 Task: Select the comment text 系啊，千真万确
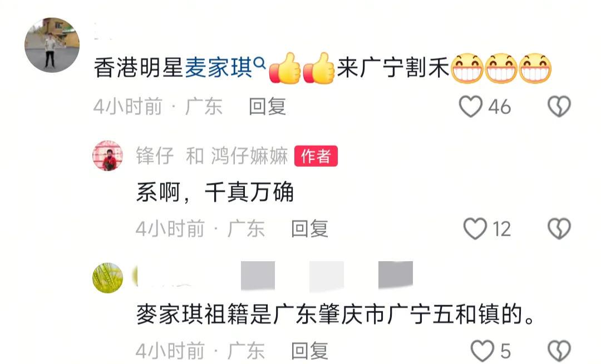[x=215, y=192]
